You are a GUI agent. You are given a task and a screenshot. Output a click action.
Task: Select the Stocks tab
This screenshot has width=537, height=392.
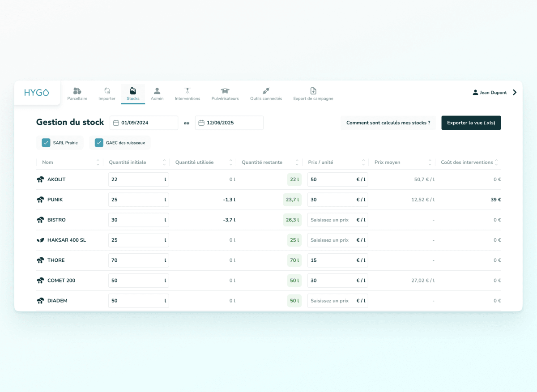click(133, 94)
